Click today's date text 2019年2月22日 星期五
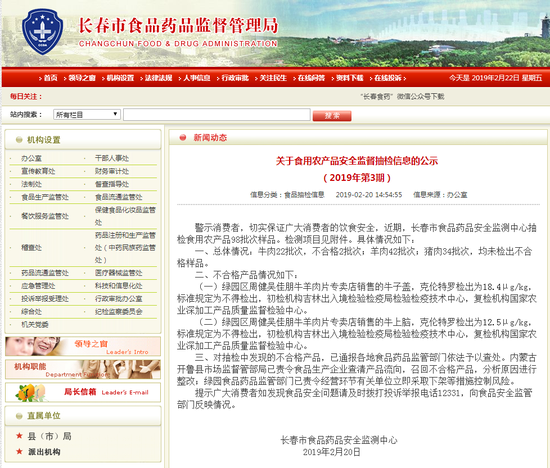Screen dimensions: 550x468 point(507,78)
